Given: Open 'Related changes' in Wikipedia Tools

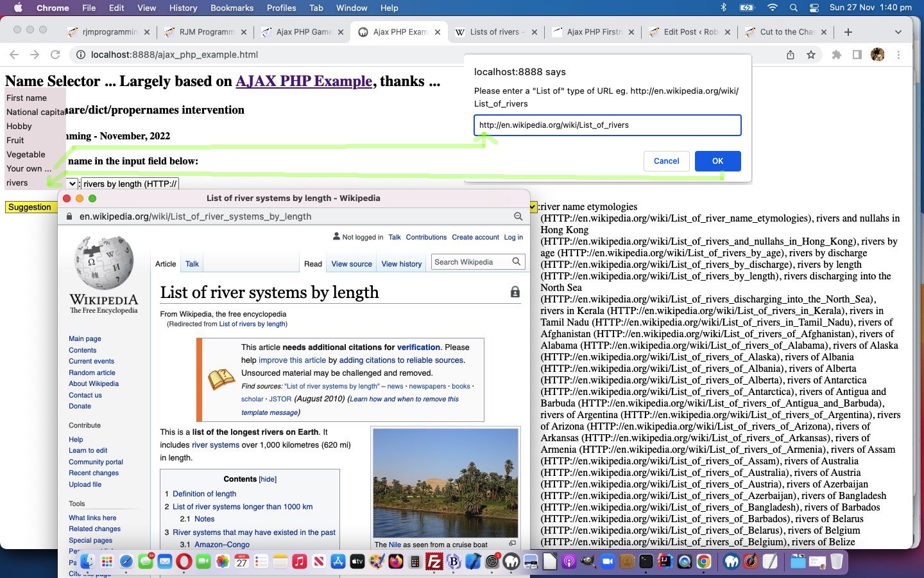Looking at the screenshot, I should (94, 529).
